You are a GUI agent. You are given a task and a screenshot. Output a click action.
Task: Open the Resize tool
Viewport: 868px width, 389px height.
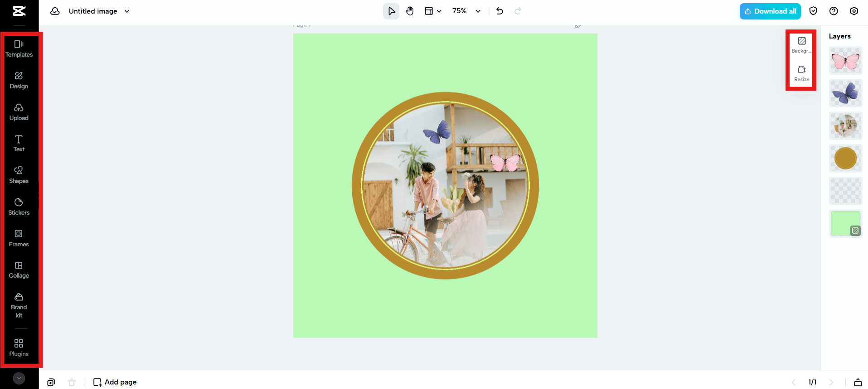(x=801, y=74)
